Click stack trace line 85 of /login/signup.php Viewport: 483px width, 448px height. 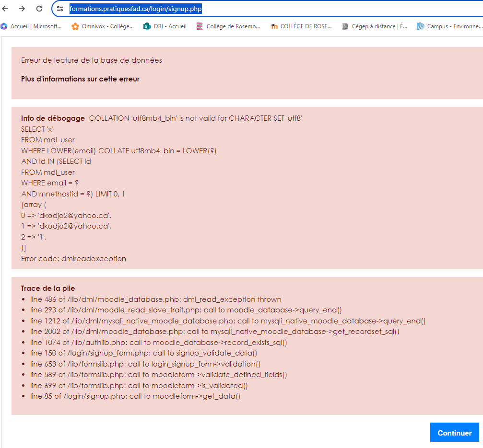coord(135,396)
